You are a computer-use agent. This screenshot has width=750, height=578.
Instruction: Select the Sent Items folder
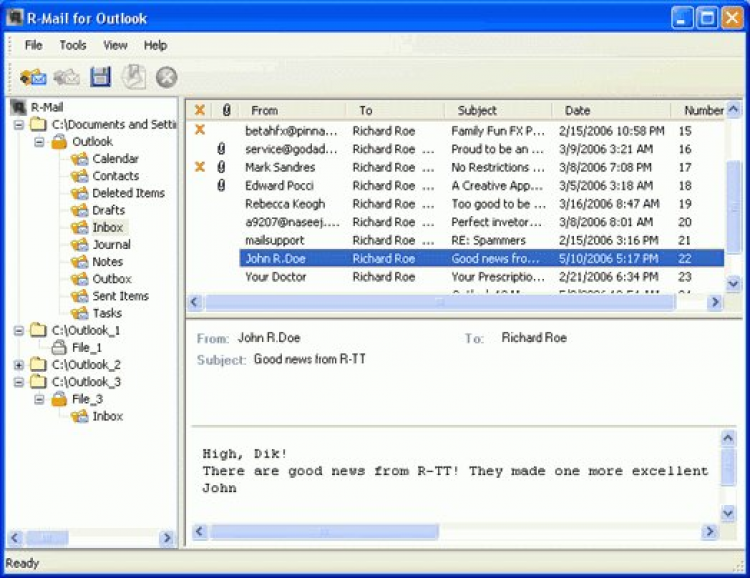(x=120, y=296)
